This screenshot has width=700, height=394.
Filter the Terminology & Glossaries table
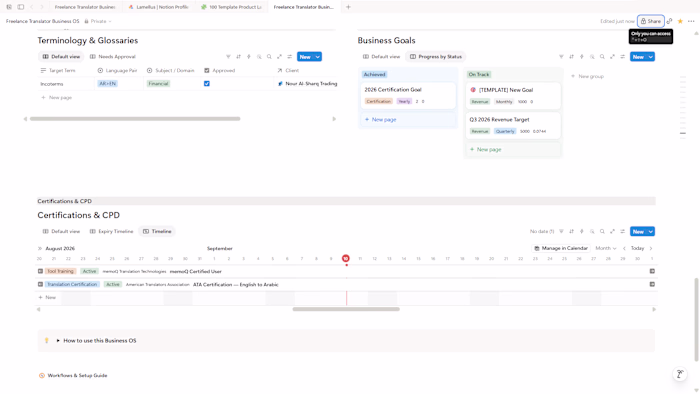[228, 57]
